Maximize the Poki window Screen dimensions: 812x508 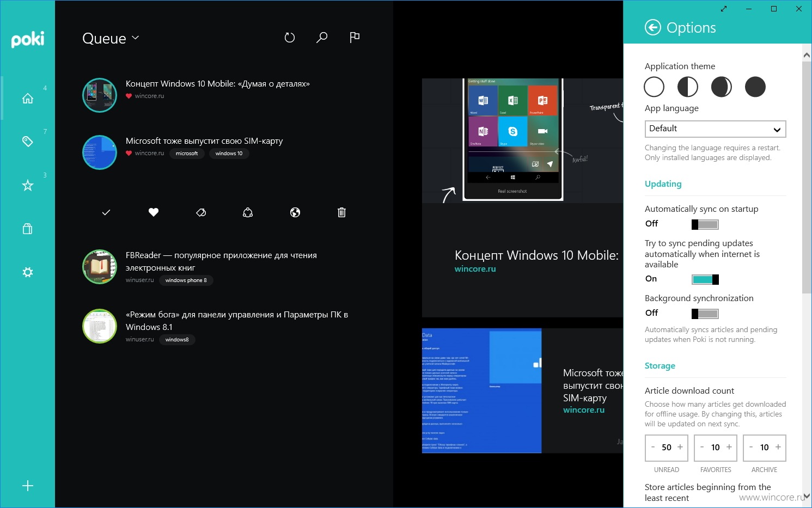click(x=774, y=9)
